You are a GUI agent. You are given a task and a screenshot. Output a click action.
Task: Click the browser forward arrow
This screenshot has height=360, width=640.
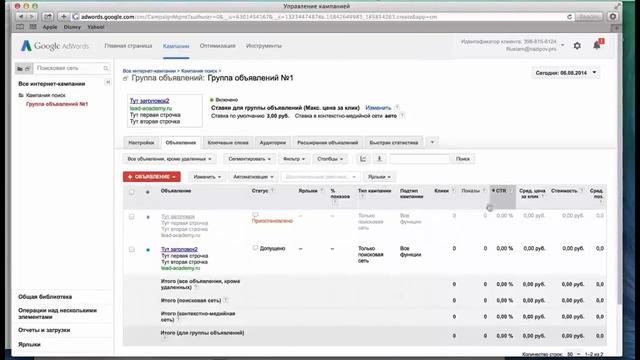32,17
